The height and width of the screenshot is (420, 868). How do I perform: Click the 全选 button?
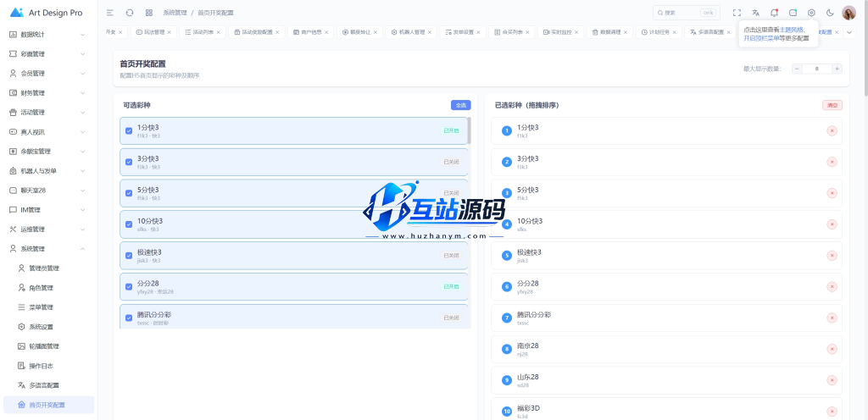click(460, 105)
